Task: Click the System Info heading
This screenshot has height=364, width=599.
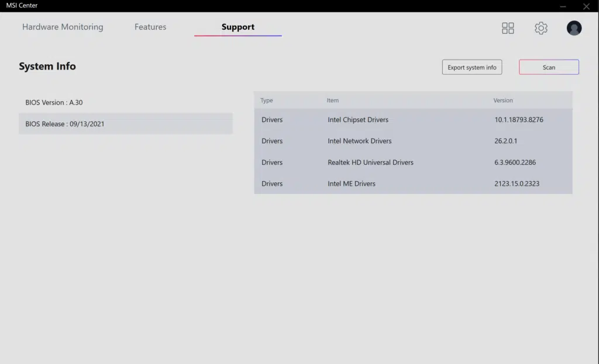Action: point(47,66)
